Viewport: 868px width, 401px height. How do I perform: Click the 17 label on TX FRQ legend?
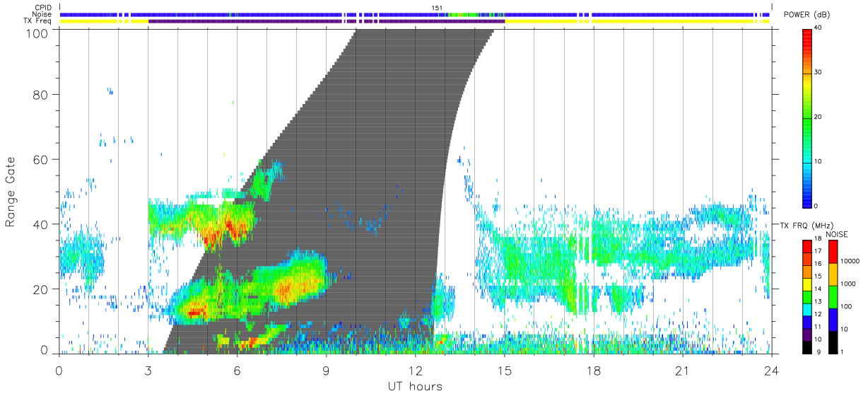tap(818, 250)
